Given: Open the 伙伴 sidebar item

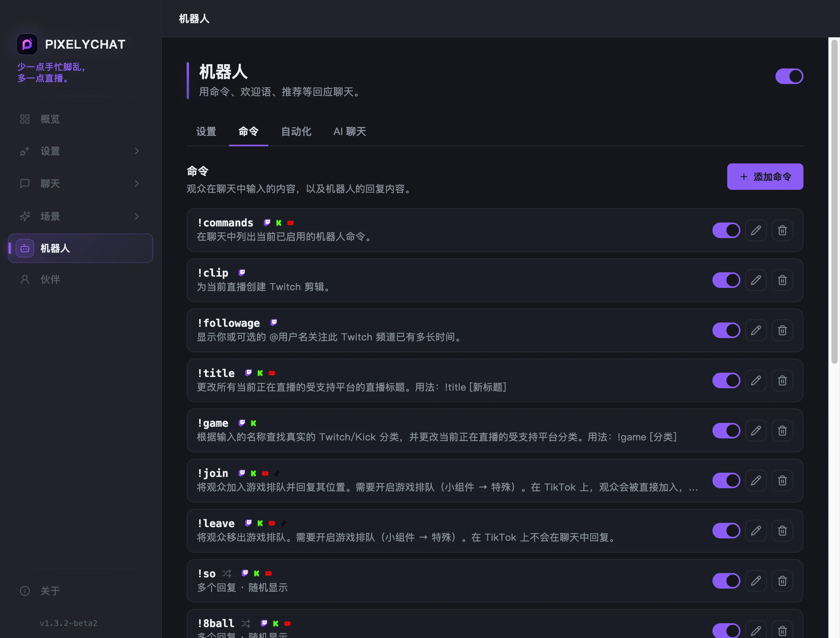Looking at the screenshot, I should 80,279.
